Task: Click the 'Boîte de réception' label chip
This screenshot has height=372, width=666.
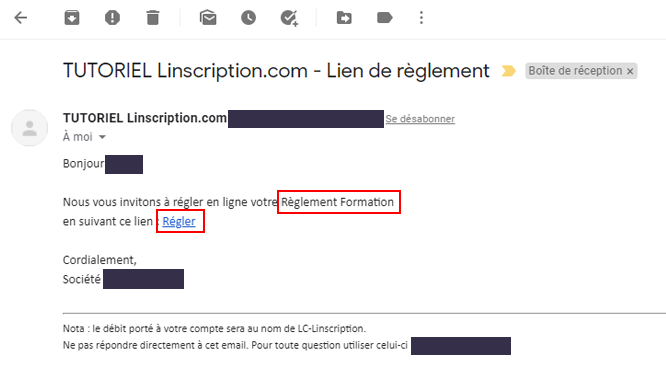Action: pyautogui.click(x=575, y=71)
